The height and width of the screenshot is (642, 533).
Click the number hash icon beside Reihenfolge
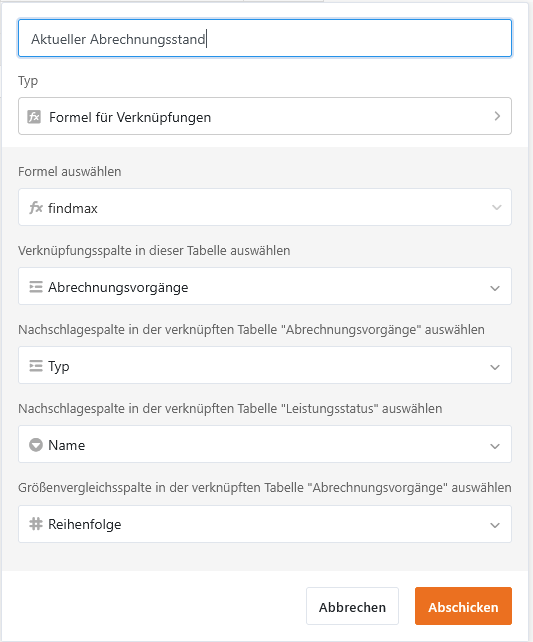click(36, 524)
